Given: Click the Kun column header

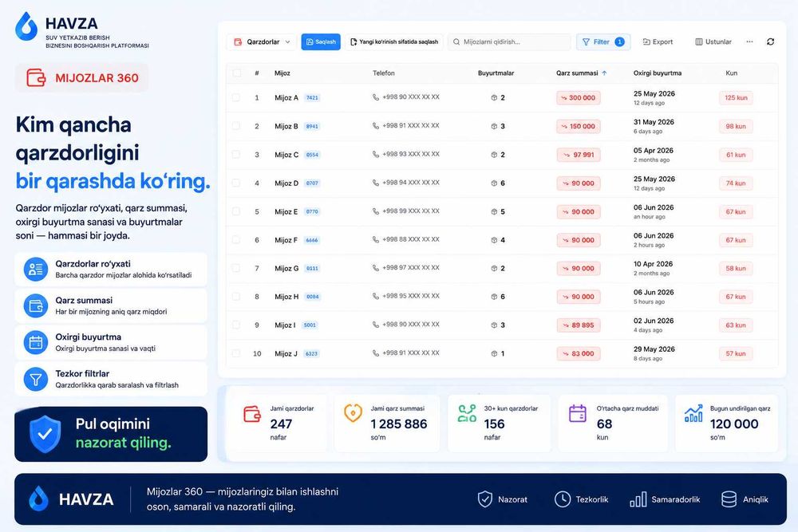Looking at the screenshot, I should click(731, 73).
